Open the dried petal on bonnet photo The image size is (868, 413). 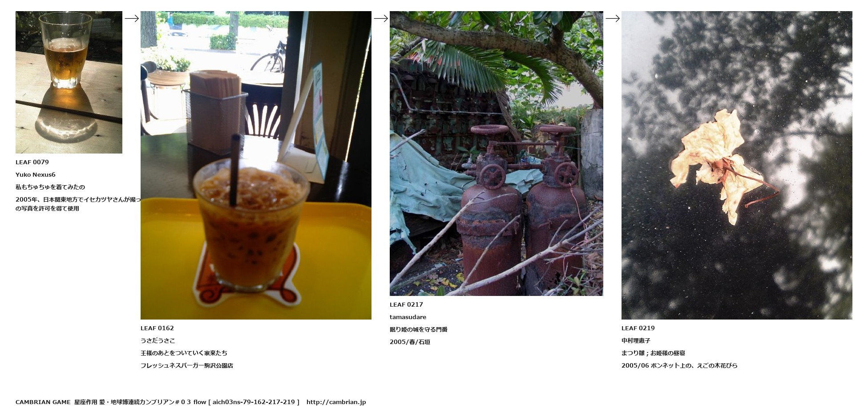[737, 165]
